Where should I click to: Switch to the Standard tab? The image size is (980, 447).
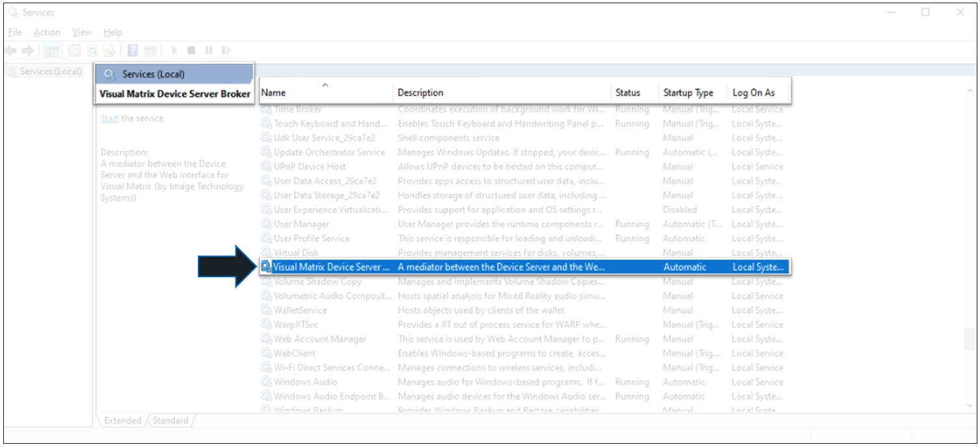(170, 420)
